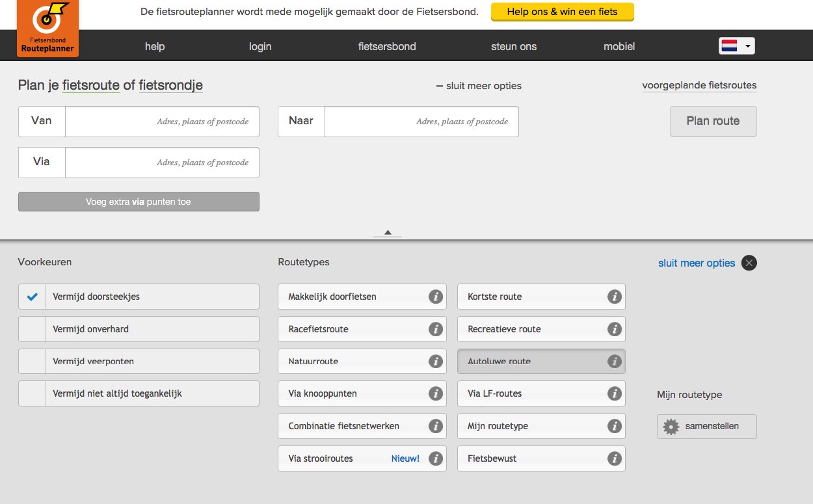Click the blue Nieuw! label
Image resolution: width=813 pixels, height=504 pixels.
[x=405, y=458]
